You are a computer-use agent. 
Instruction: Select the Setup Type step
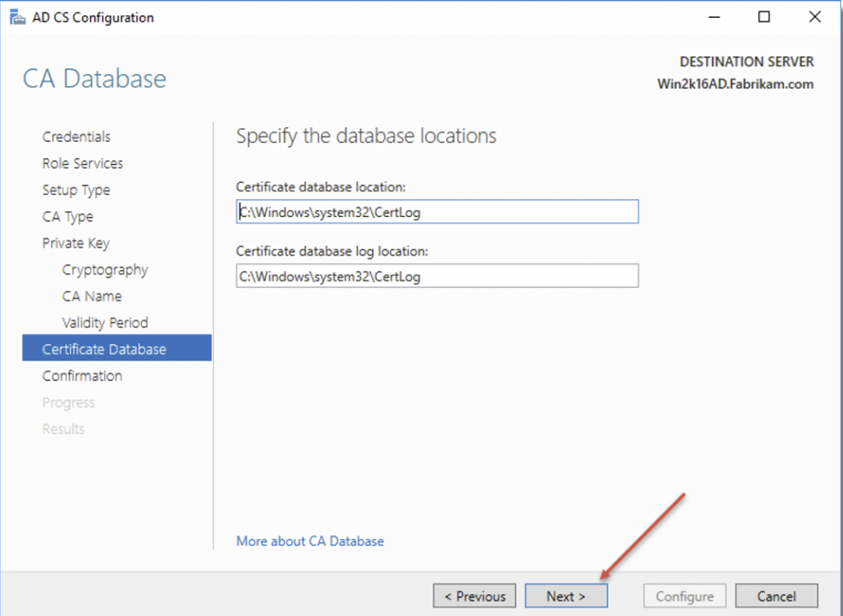click(x=76, y=191)
